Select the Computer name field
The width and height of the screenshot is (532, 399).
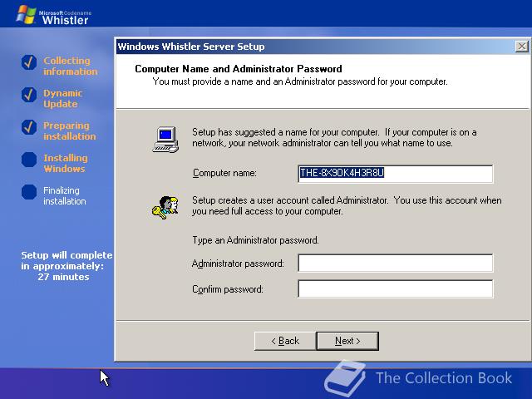396,174
